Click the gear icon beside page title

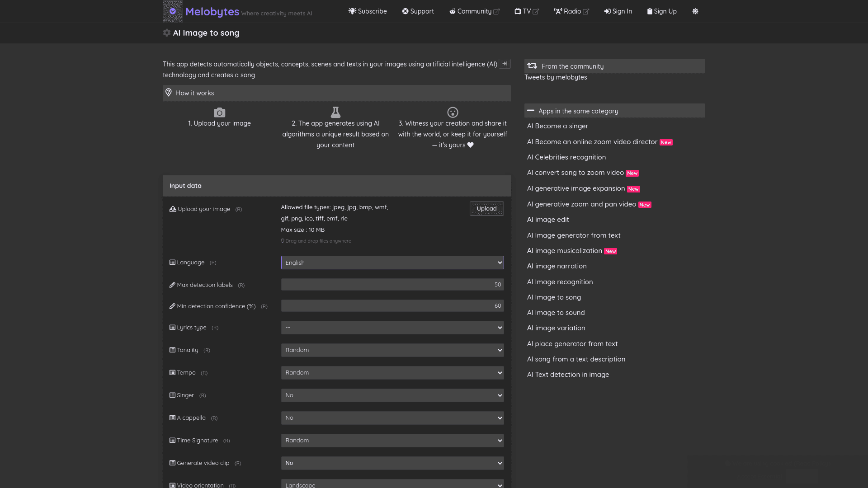click(x=167, y=33)
